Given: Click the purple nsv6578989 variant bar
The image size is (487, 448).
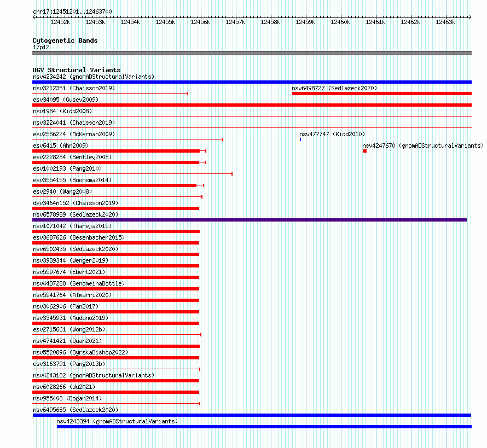Looking at the screenshot, I should [x=250, y=220].
